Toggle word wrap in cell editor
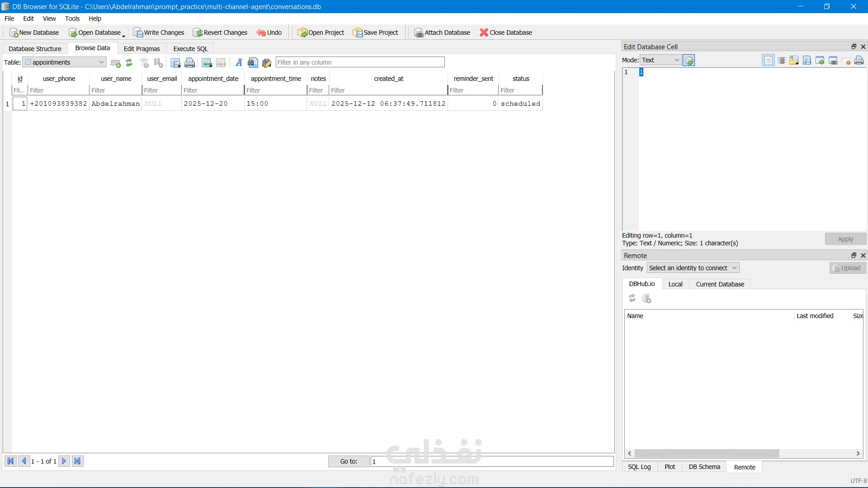The image size is (868, 488). [x=768, y=61]
